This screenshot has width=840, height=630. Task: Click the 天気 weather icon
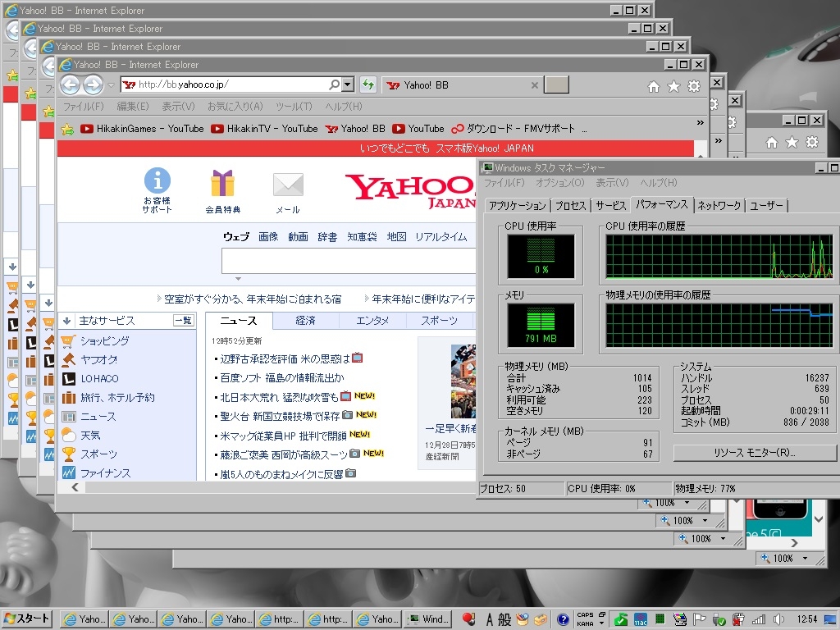(69, 435)
